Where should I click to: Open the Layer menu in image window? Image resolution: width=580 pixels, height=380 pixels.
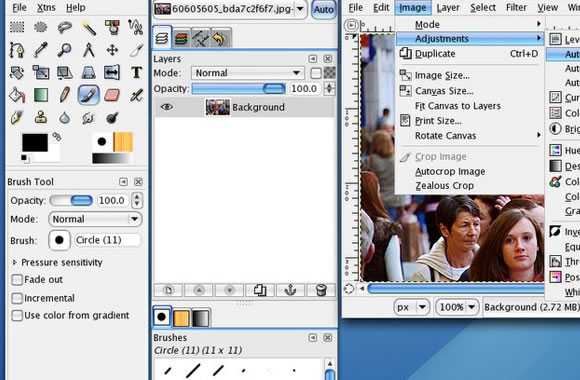coord(448,7)
